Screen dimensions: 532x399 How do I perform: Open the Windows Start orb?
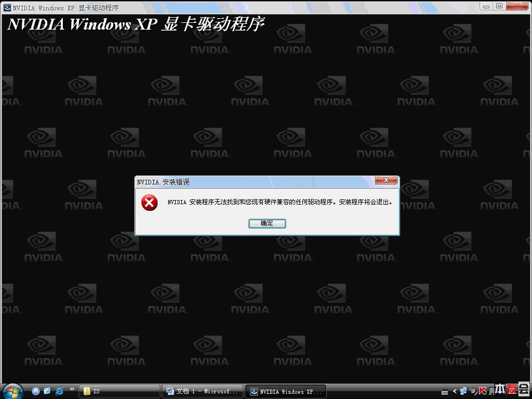point(13,392)
